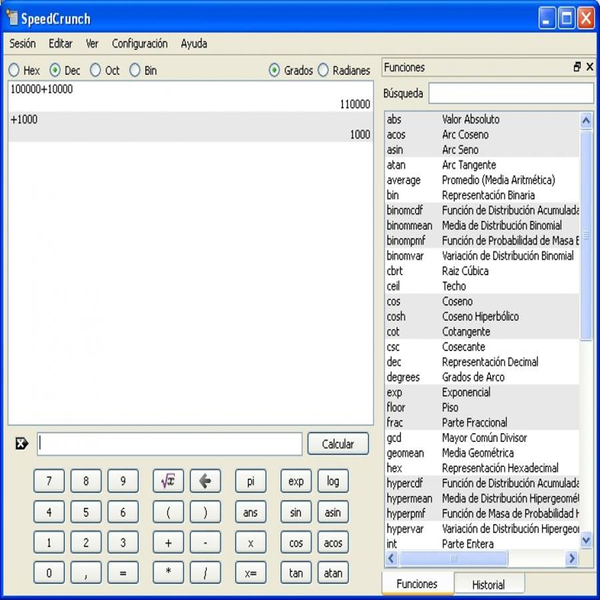600x600 pixels.
Task: Click the vertical scrollbar of function list
Action: pos(586,331)
